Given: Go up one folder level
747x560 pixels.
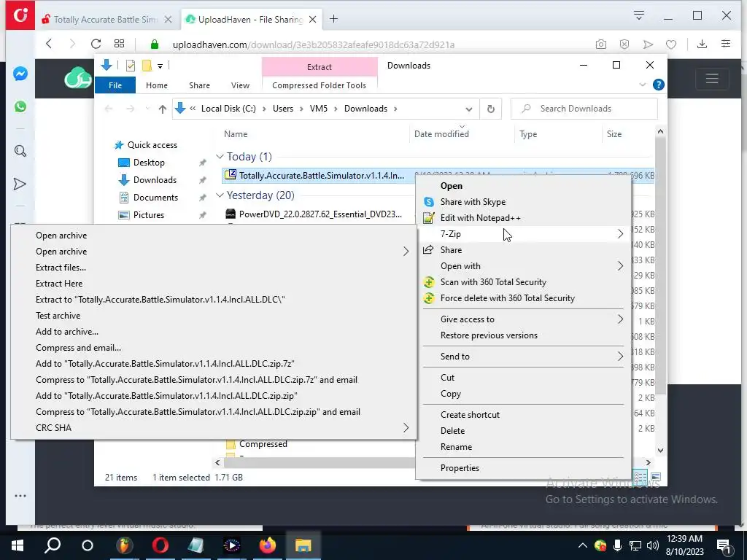Looking at the screenshot, I should pos(162,109).
